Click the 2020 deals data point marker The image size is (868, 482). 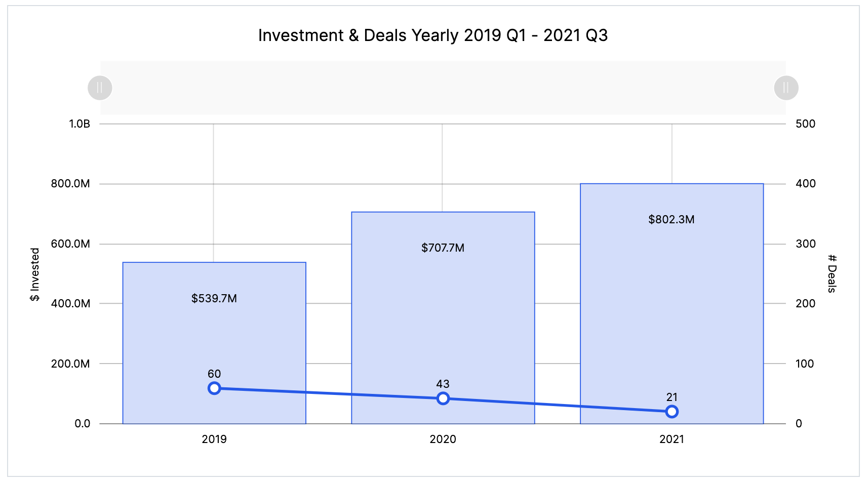click(443, 398)
